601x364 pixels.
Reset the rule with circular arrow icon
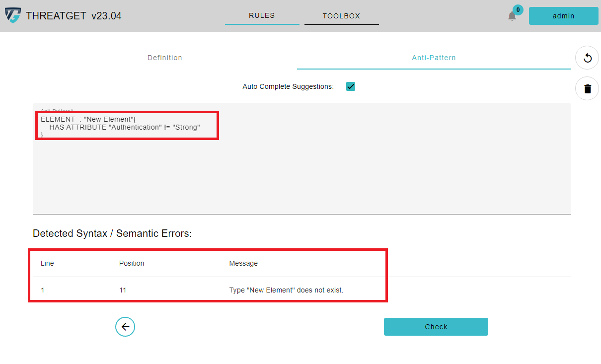coord(587,58)
